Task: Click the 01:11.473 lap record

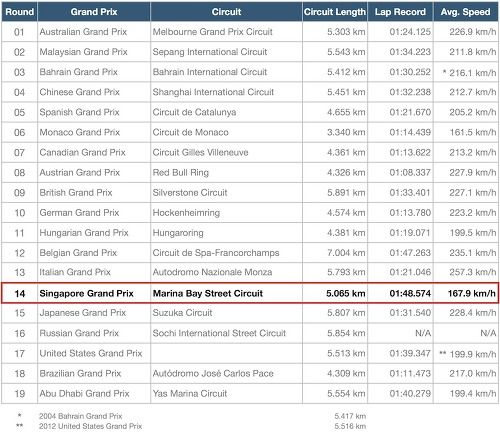Action: (x=410, y=373)
